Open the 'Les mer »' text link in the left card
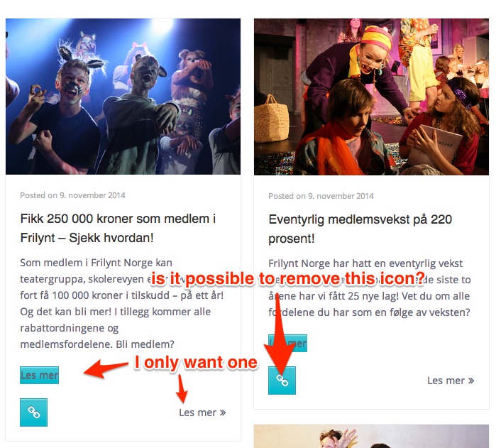 (x=202, y=413)
